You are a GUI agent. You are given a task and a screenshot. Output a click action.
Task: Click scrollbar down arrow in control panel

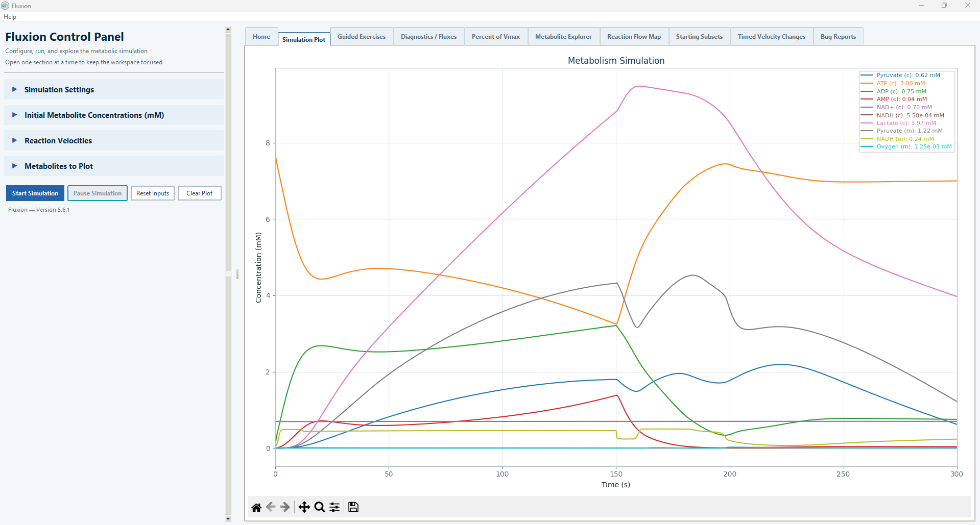(x=228, y=519)
